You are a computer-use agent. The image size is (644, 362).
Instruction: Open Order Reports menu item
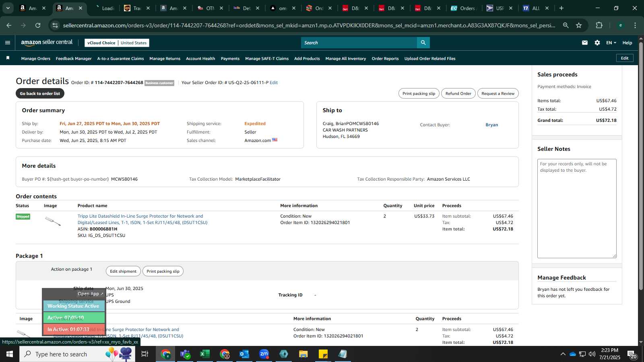(x=385, y=59)
